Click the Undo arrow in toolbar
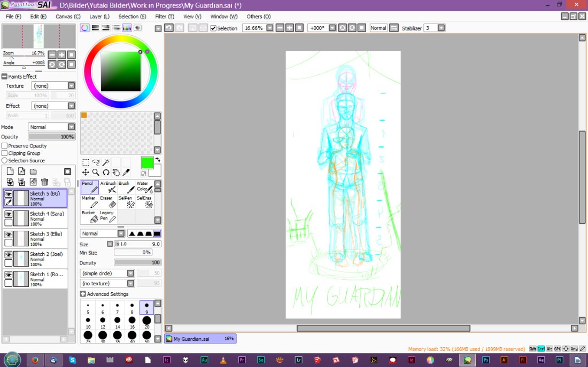This screenshot has height=367, width=588. click(x=169, y=28)
